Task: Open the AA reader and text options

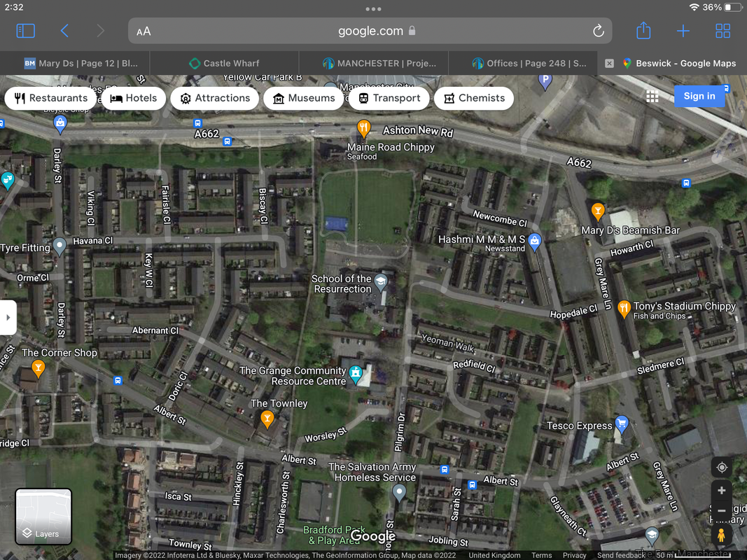Action: (x=144, y=31)
